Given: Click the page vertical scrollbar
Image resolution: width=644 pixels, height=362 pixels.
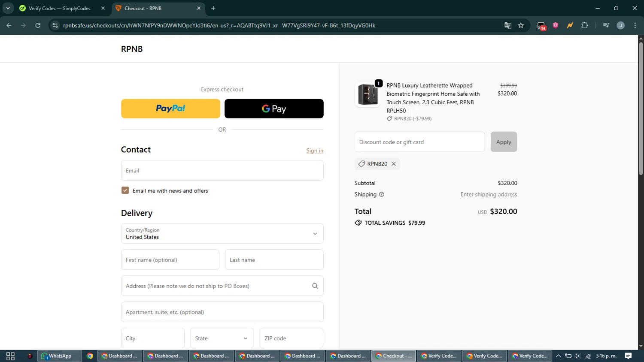Looking at the screenshot, I should click(x=641, y=109).
